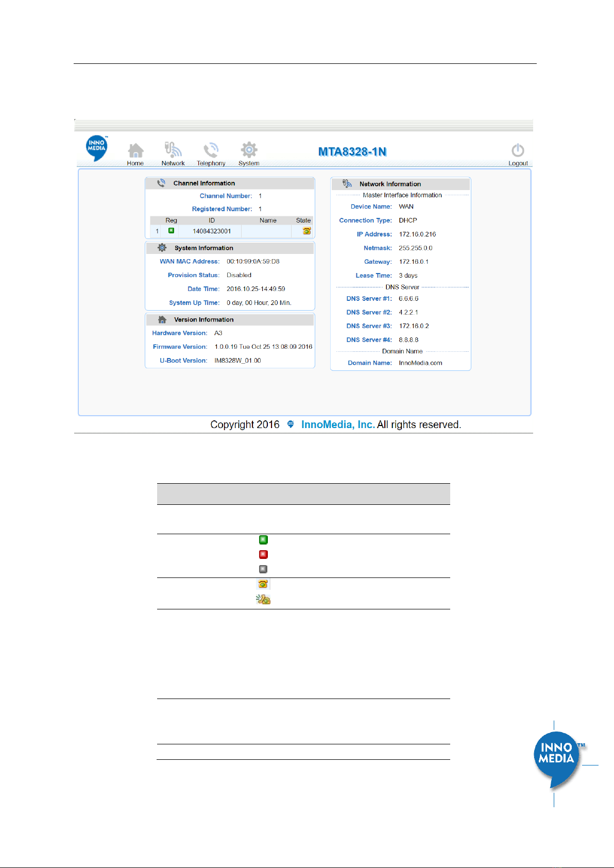Image resolution: width=614 pixels, height=868 pixels.
Task: Click the off-hook ringing phone legend icon
Action: tap(263, 599)
